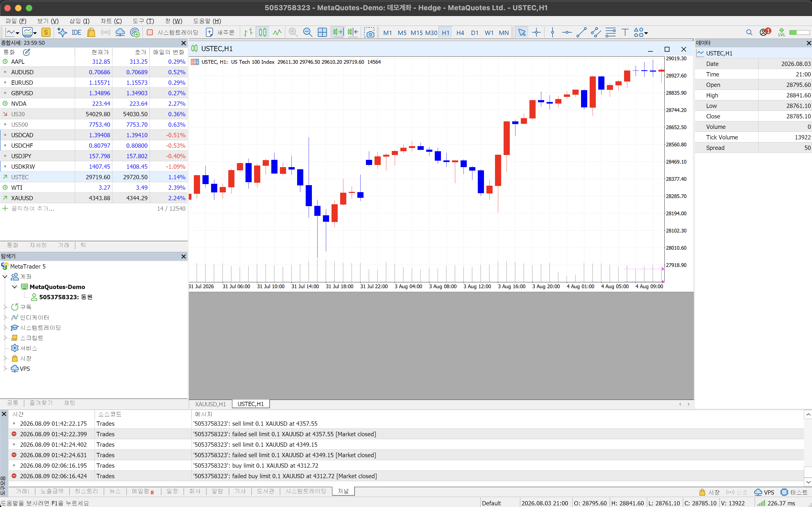
Task: Collapse the MetaQuotes-Demo tree node
Action: pos(15,287)
